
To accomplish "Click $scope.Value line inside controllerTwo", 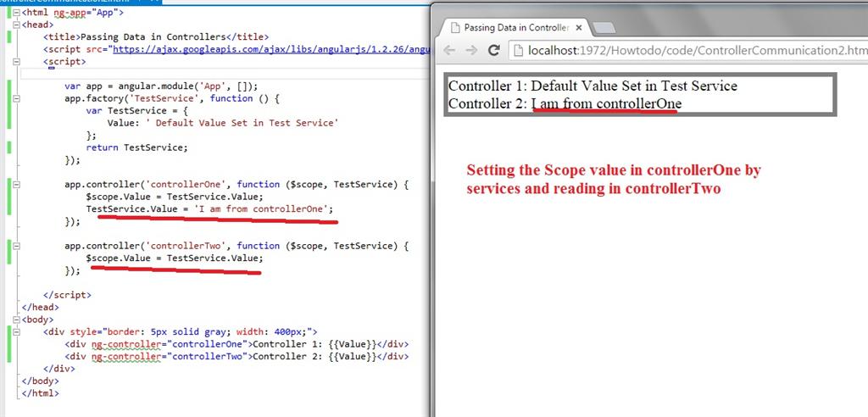I will point(175,258).
